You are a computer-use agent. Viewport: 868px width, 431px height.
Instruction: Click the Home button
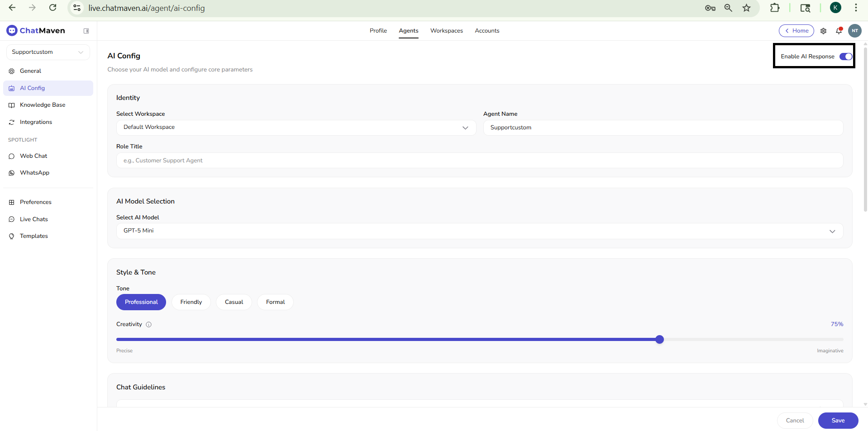click(796, 30)
